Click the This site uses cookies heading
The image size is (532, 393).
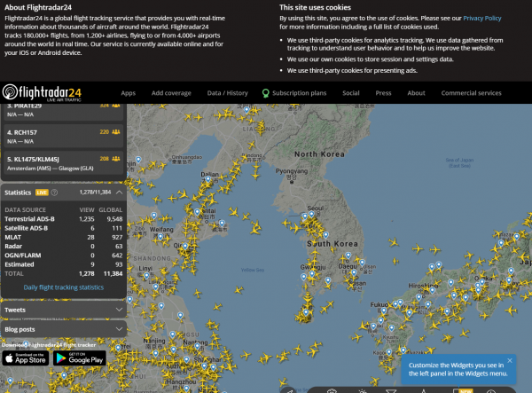tap(315, 7)
